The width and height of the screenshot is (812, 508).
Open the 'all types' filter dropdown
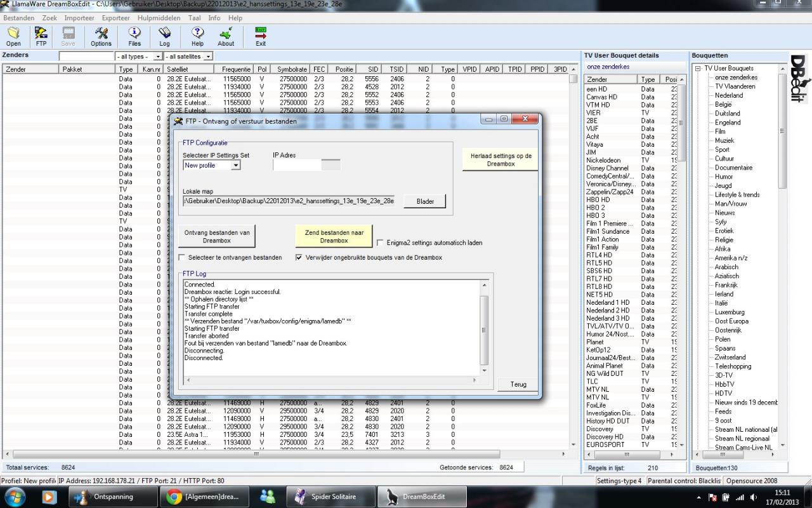point(157,57)
